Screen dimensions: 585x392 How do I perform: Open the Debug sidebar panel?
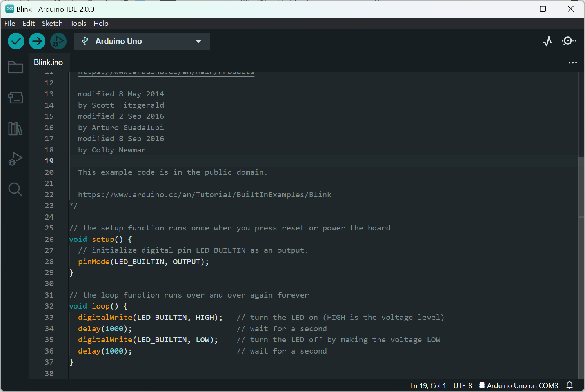pyautogui.click(x=16, y=159)
